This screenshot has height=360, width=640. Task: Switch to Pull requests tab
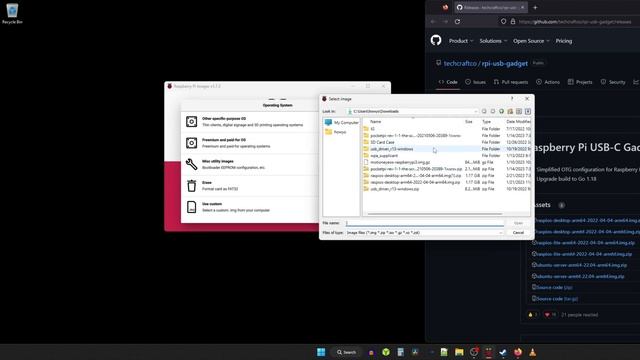point(511,82)
